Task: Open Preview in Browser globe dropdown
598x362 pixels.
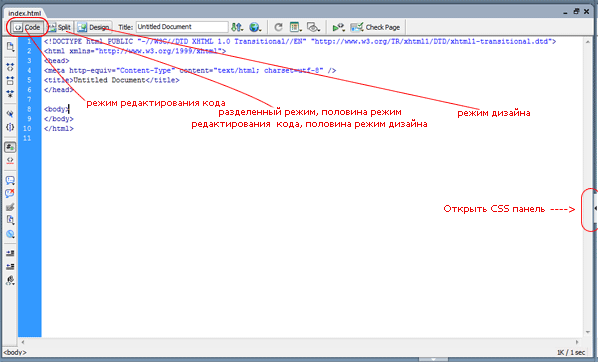Action: click(x=255, y=27)
